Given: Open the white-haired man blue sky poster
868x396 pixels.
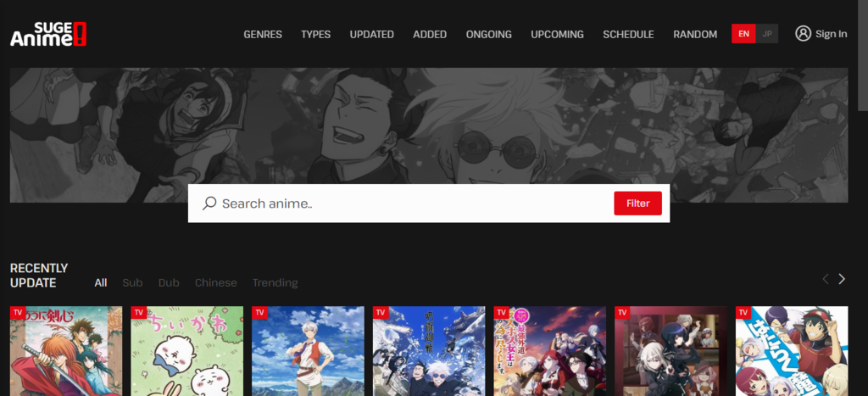Looking at the screenshot, I should coord(308,351).
